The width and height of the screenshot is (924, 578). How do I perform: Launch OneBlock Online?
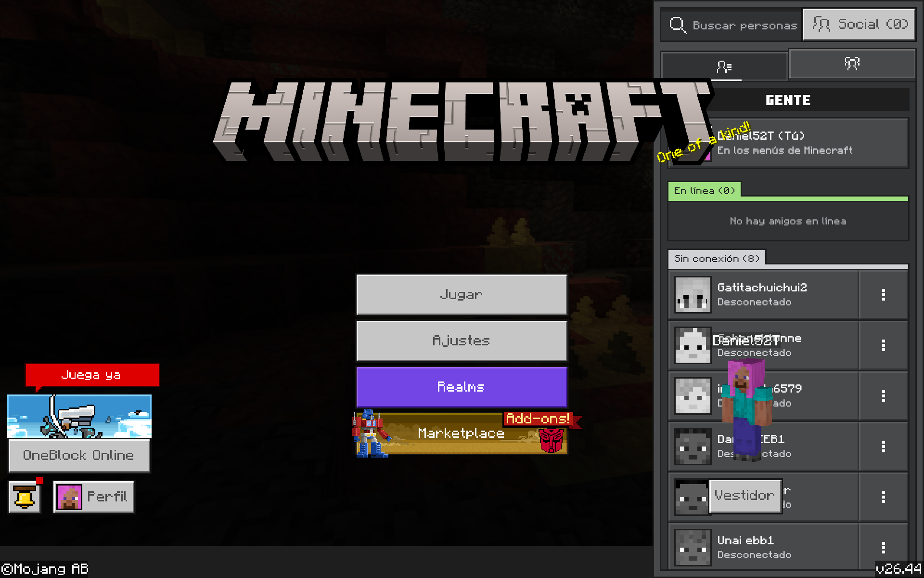pyautogui.click(x=79, y=455)
